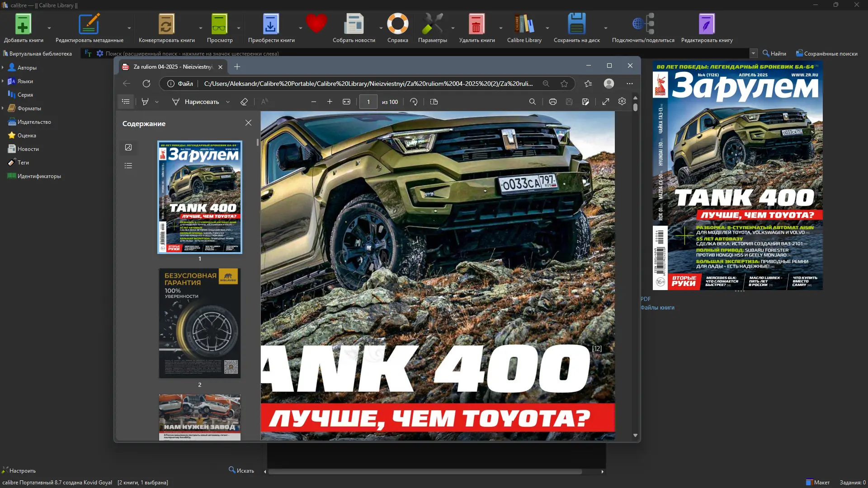
Task: Expand the highlight color options chevron
Action: 157,101
